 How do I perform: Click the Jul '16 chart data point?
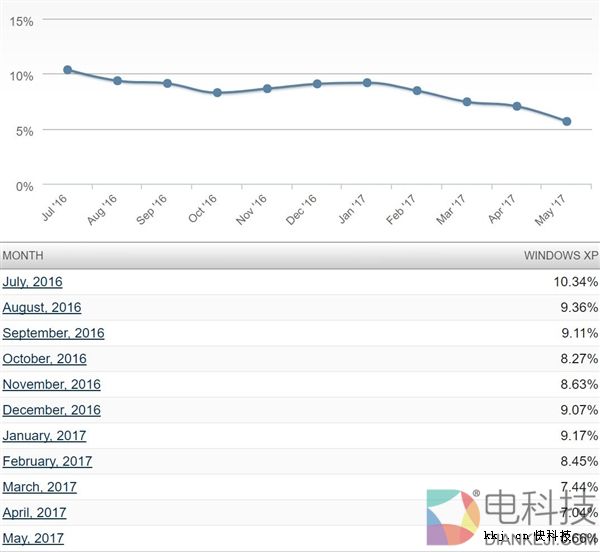67,70
